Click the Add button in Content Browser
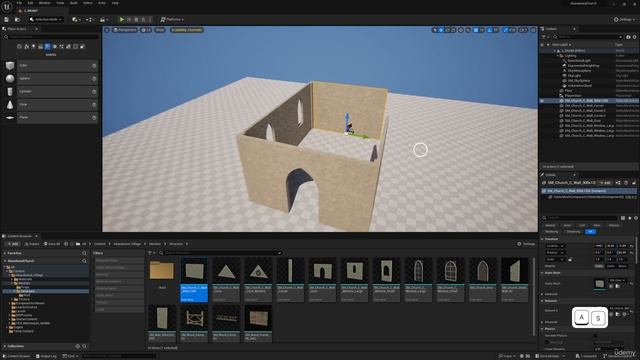The image size is (640, 360). (x=13, y=244)
